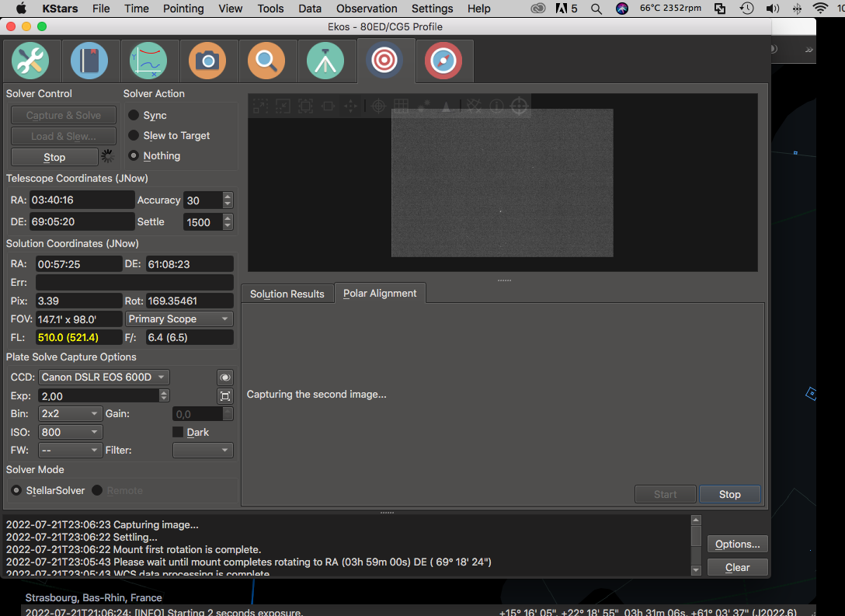Open the File menu
This screenshot has width=845, height=616.
pyautogui.click(x=101, y=9)
